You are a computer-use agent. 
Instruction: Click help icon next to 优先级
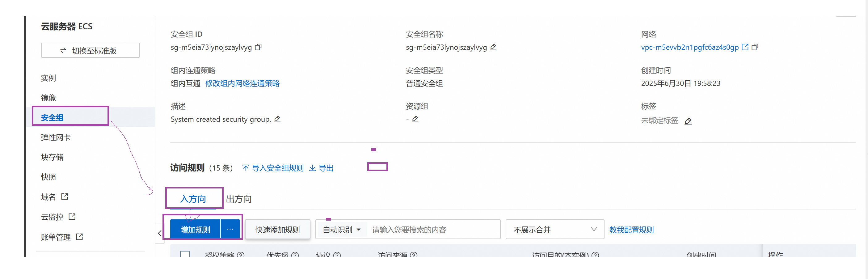pos(295,255)
